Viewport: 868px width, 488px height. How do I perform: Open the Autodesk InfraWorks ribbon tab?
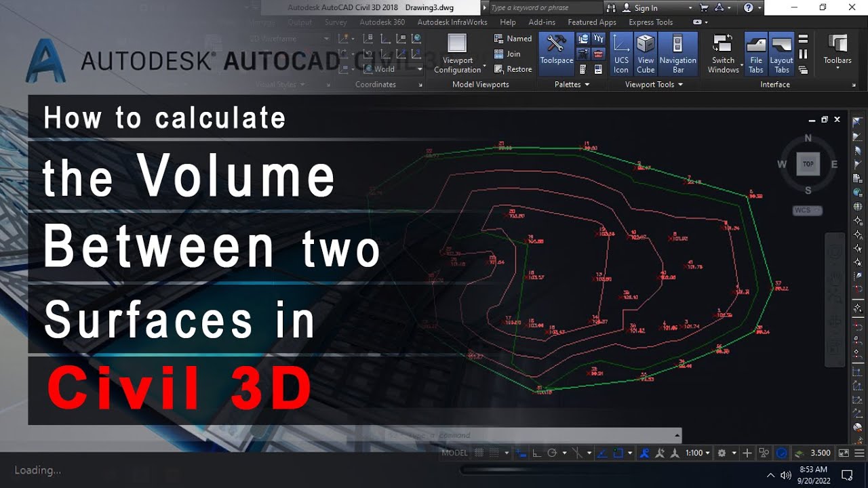(x=452, y=22)
